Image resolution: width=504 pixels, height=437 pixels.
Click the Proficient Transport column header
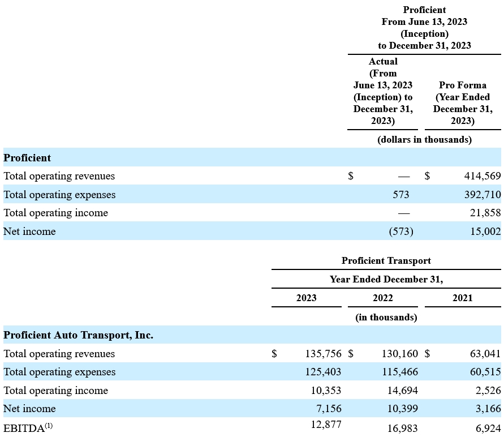point(386,261)
